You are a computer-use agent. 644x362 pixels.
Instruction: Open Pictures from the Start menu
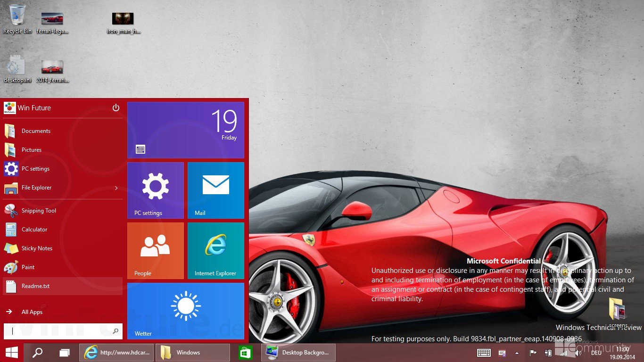[x=63, y=150]
